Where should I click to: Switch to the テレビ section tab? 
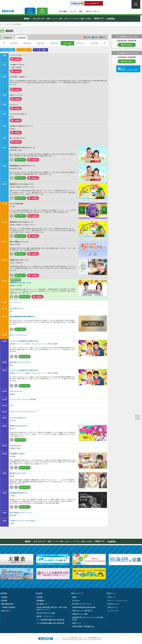[30, 11]
